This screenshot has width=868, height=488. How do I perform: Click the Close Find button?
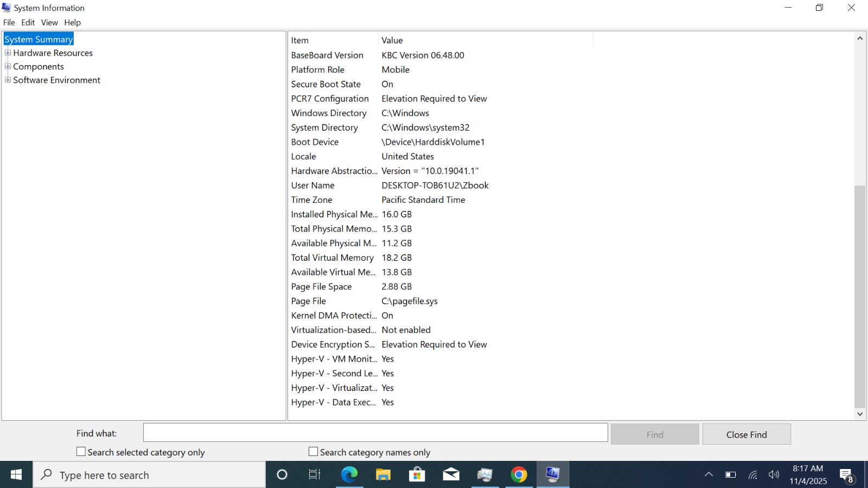tap(746, 434)
